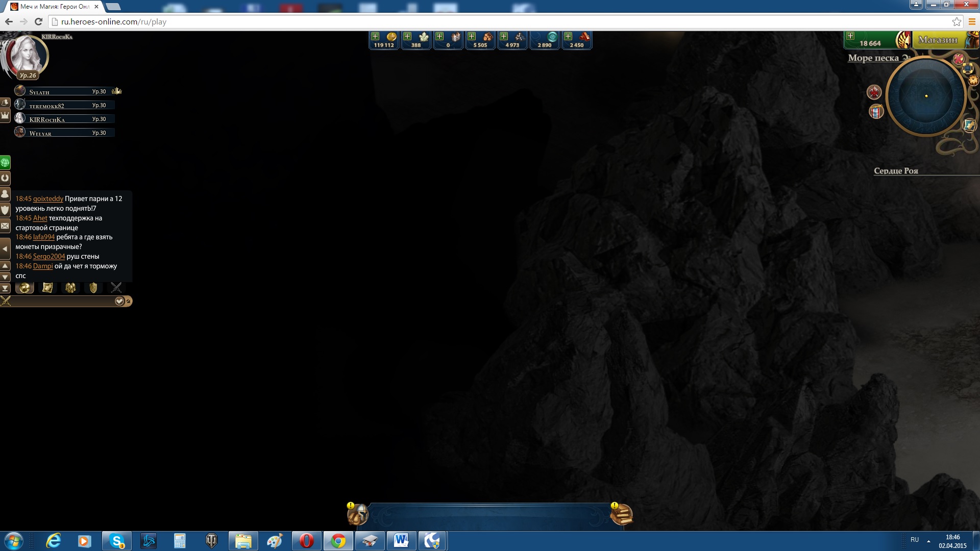This screenshot has width=980, height=551.
Task: Open chat player name lafa994
Action: pyautogui.click(x=44, y=237)
